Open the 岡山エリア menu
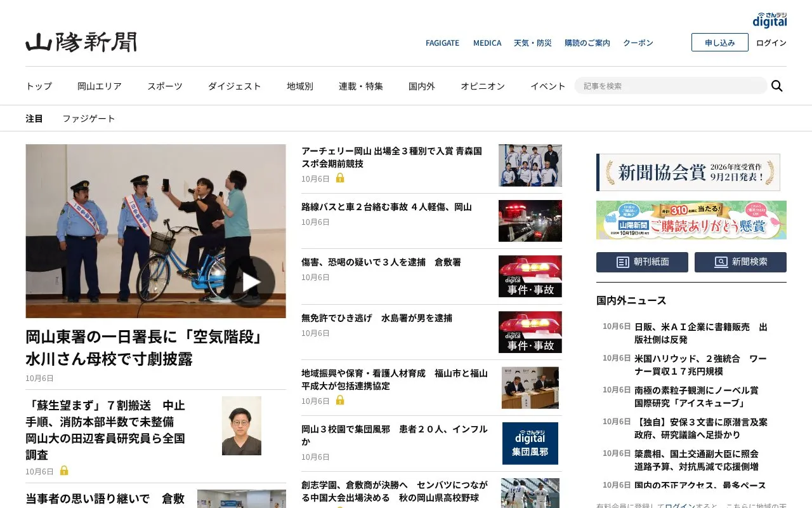 tap(100, 86)
